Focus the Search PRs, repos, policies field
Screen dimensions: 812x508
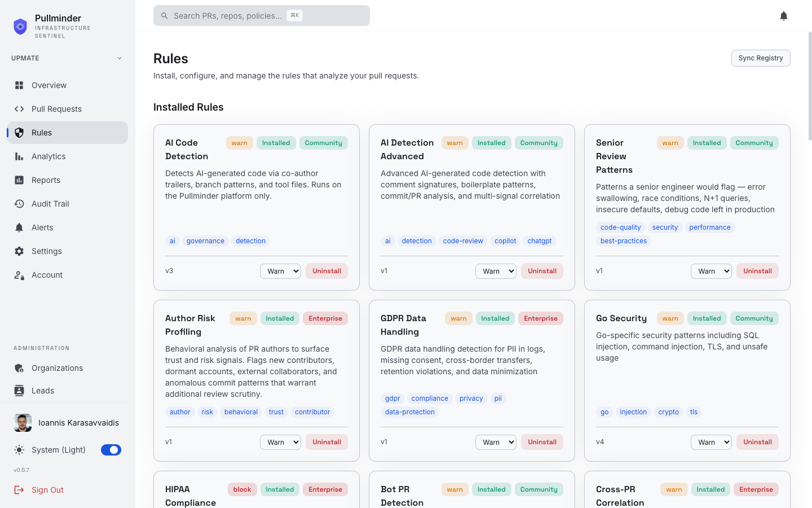[262, 16]
